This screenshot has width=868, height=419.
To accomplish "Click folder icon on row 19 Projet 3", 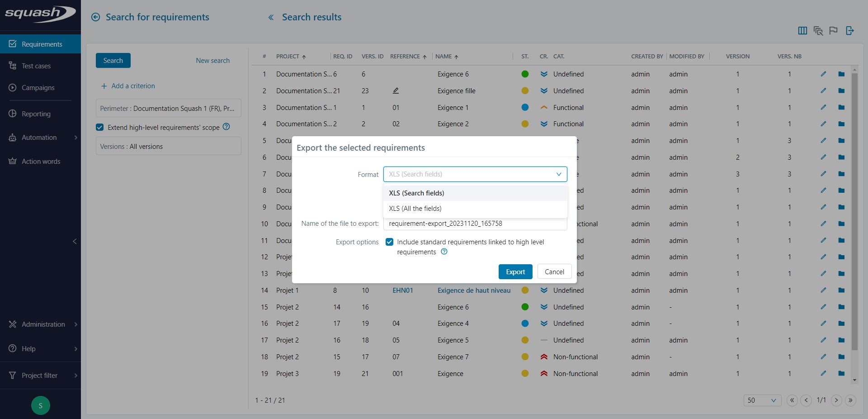I will [841, 373].
